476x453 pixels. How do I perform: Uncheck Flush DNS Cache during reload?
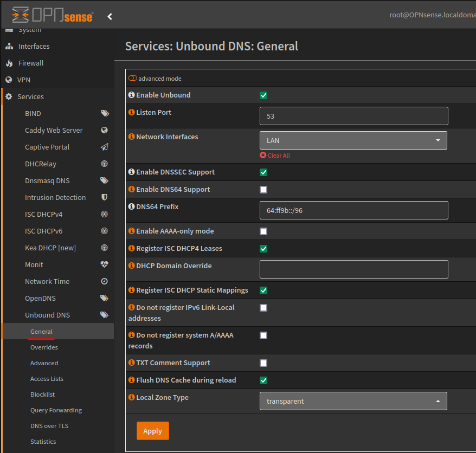(263, 380)
